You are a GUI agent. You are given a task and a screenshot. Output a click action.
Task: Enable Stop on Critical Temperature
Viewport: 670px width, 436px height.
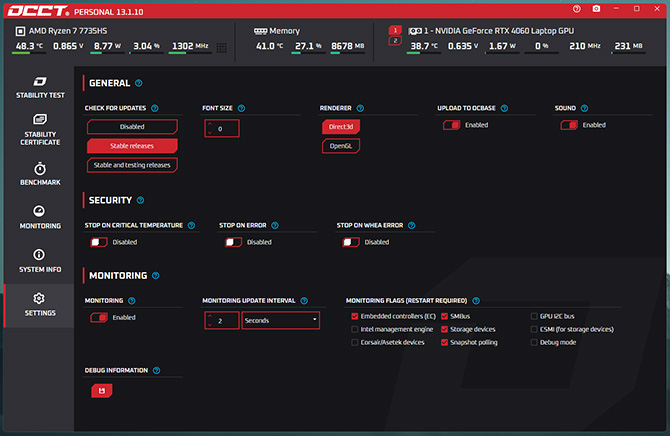[x=99, y=242]
